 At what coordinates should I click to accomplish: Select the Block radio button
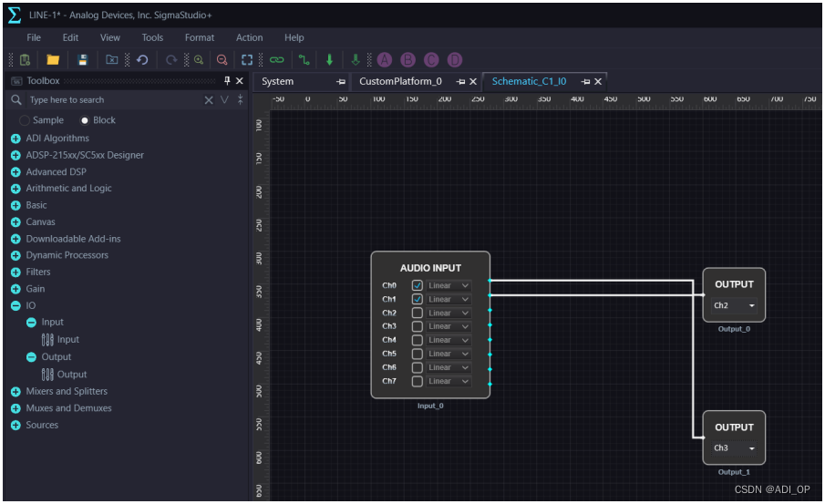click(x=84, y=120)
